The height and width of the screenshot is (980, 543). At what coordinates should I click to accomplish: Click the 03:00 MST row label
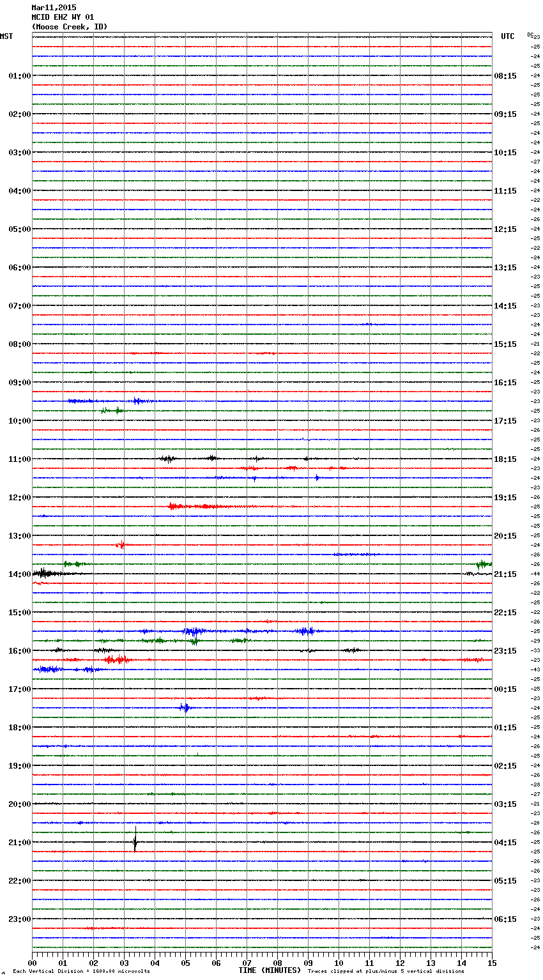pyautogui.click(x=20, y=153)
